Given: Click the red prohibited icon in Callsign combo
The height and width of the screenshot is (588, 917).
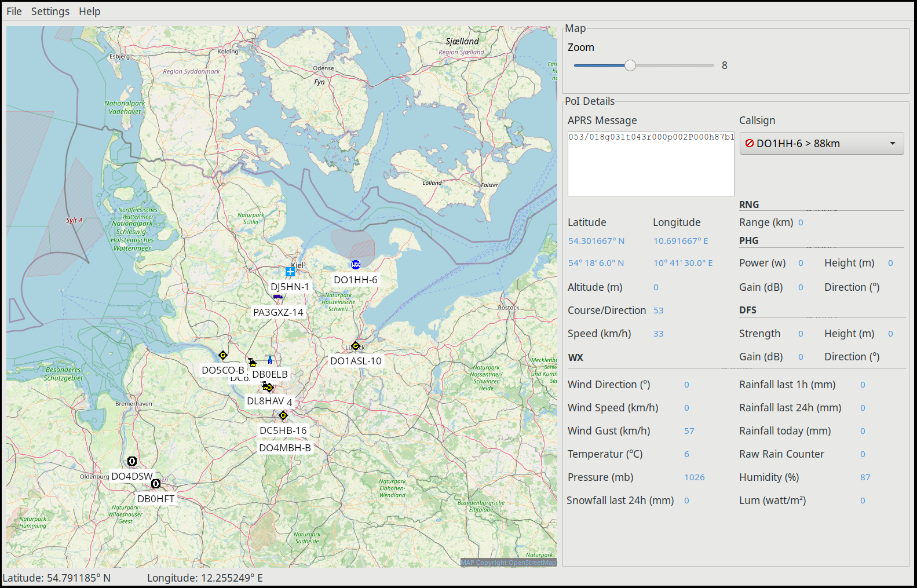Looking at the screenshot, I should pyautogui.click(x=750, y=143).
